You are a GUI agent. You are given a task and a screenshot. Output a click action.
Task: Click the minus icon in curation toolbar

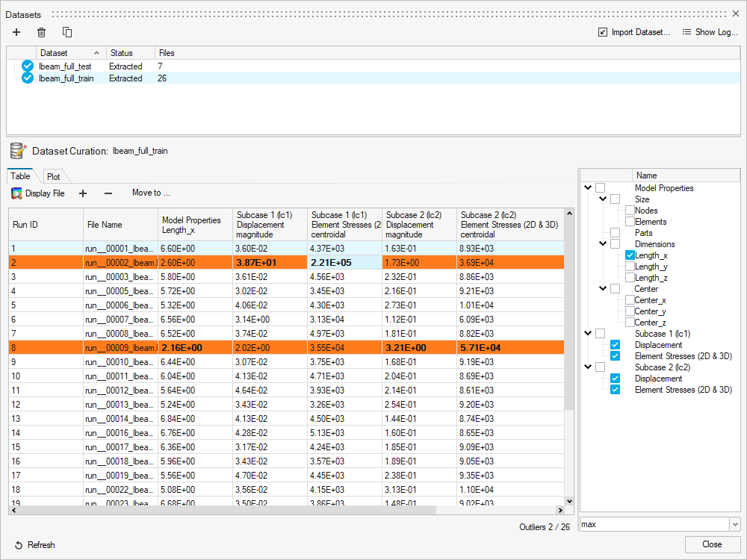point(108,193)
